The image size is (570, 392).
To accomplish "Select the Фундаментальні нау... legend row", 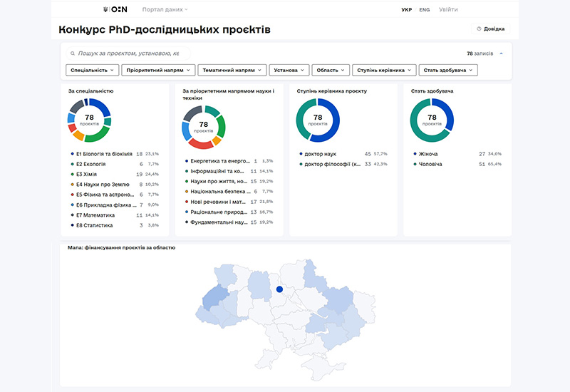I will [229, 222].
